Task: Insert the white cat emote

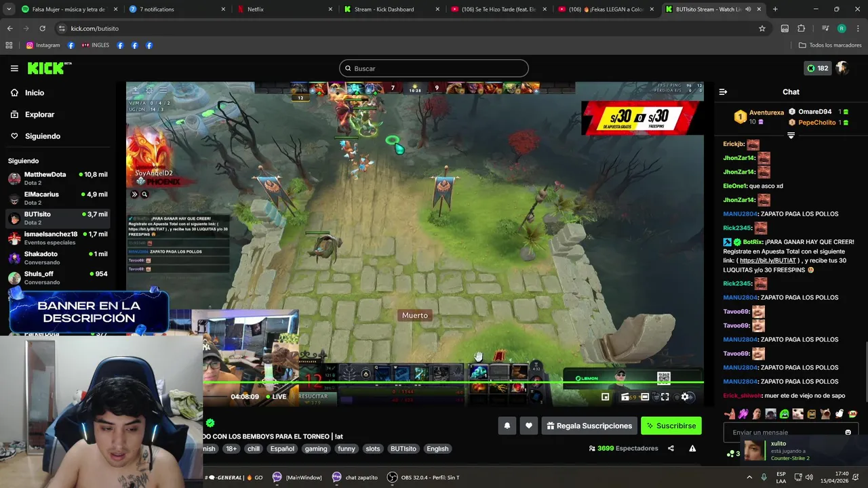Action: tap(798, 414)
